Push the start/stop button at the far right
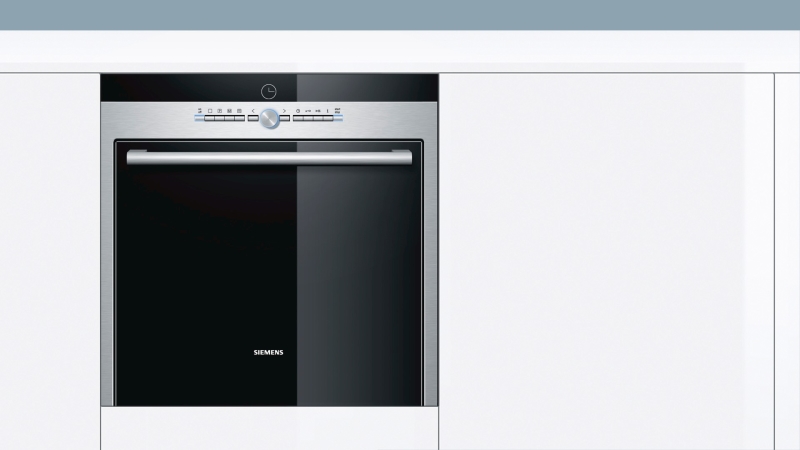Screen dimensions: 800x450 tap(338, 118)
